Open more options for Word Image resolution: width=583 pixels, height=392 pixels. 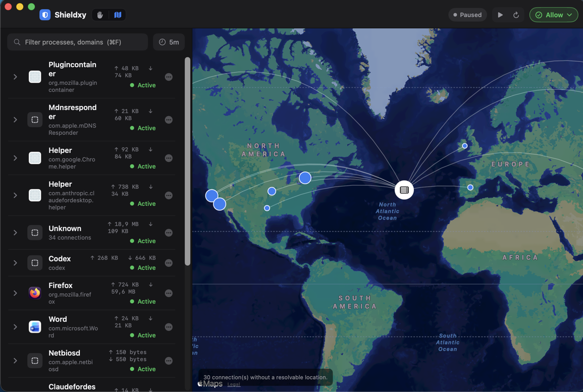click(169, 327)
